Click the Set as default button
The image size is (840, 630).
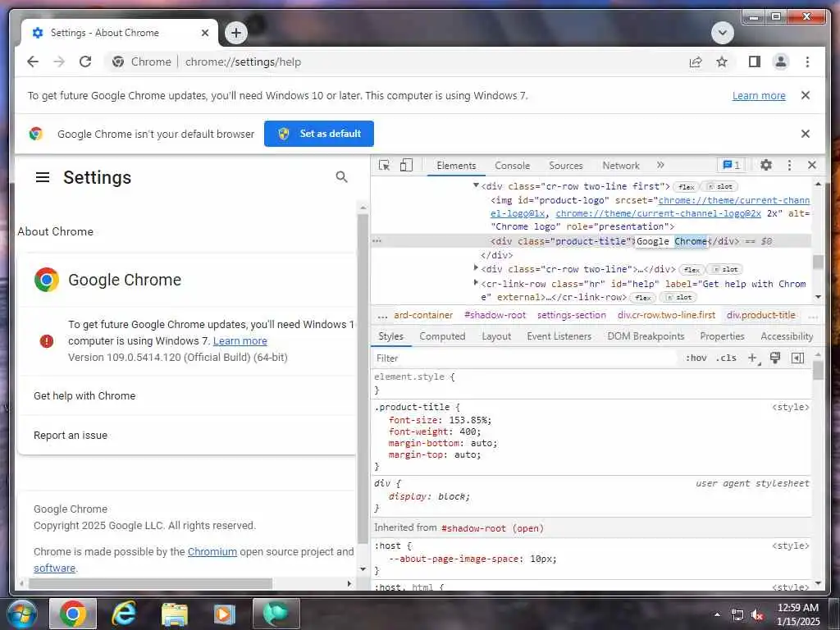319,134
